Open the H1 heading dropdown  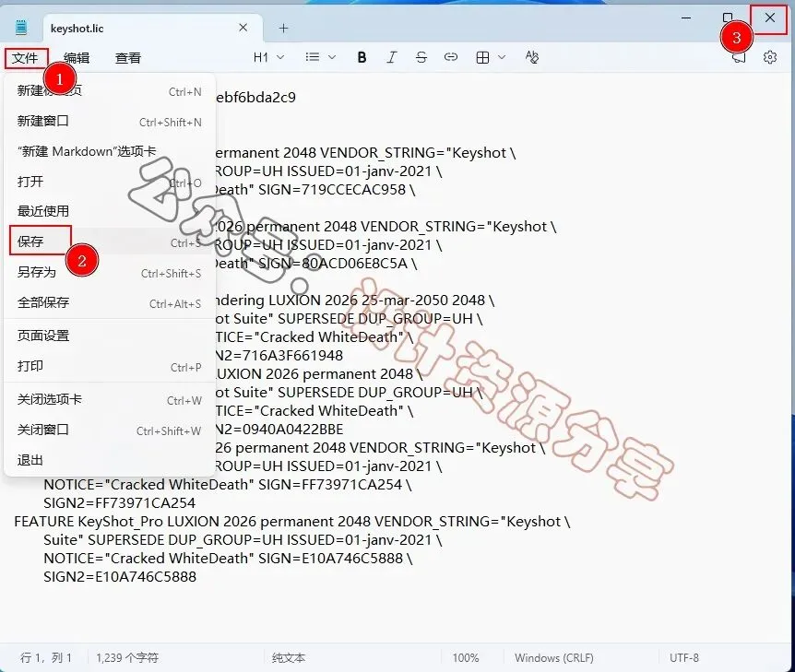[268, 57]
